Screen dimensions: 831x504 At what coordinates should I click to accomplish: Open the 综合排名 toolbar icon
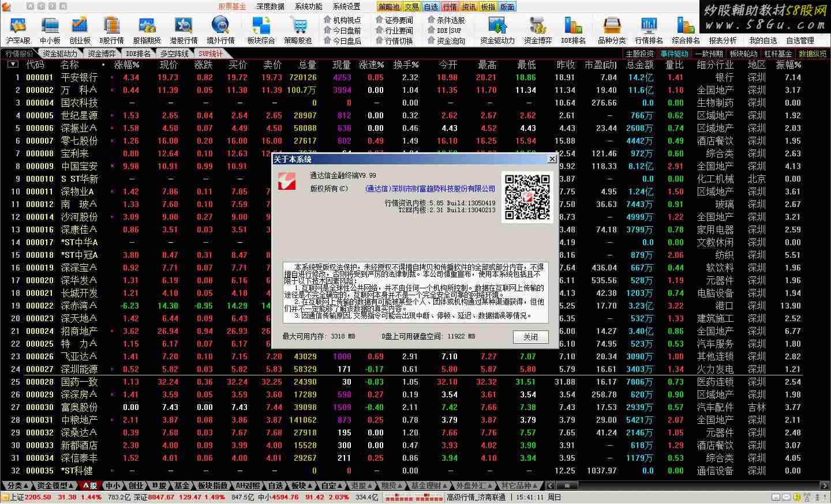(x=686, y=30)
